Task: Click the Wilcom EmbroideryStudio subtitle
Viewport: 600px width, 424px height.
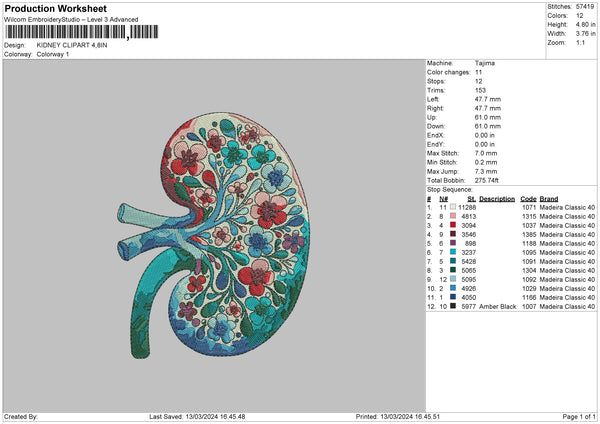Action: [71, 20]
